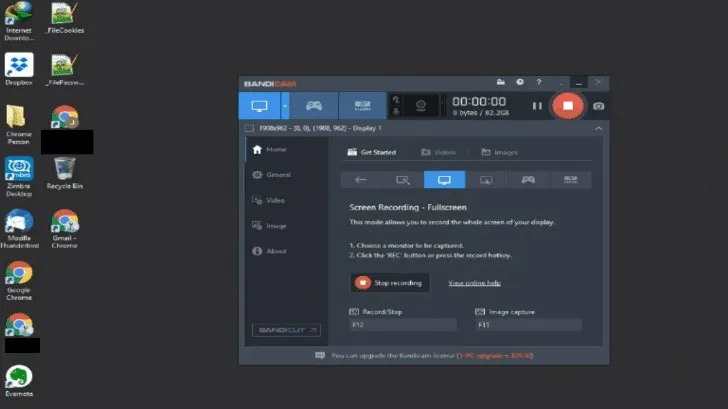Collapse the display info bar chevron
Viewport: 728px width, 409px height.
pyautogui.click(x=598, y=129)
